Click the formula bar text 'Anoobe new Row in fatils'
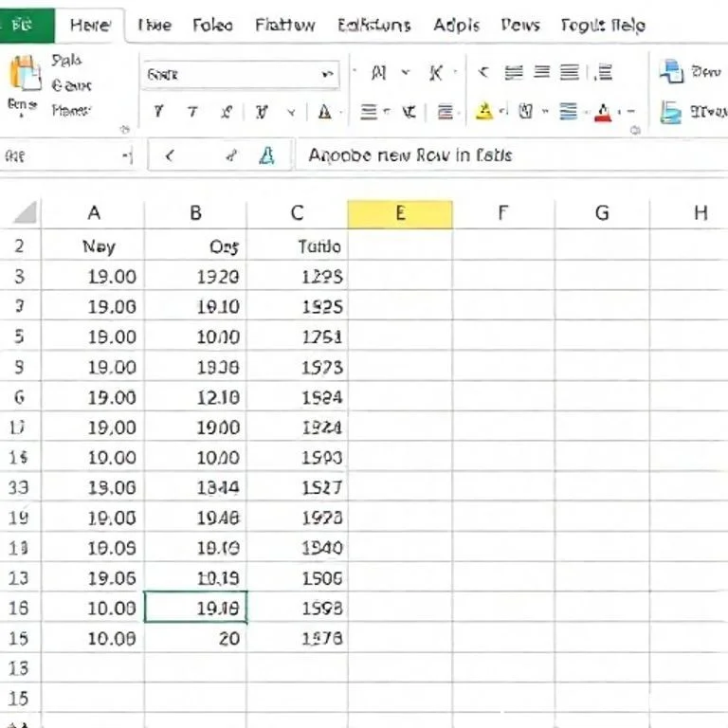The width and height of the screenshot is (728, 728). (x=409, y=155)
